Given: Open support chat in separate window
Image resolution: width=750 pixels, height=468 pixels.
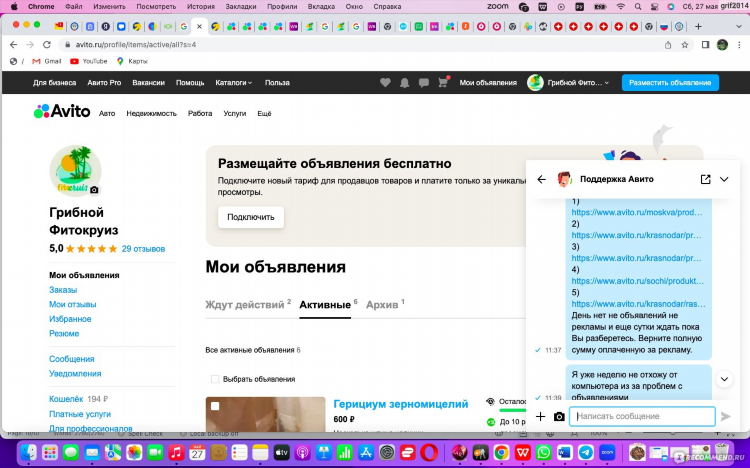Looking at the screenshot, I should point(706,179).
